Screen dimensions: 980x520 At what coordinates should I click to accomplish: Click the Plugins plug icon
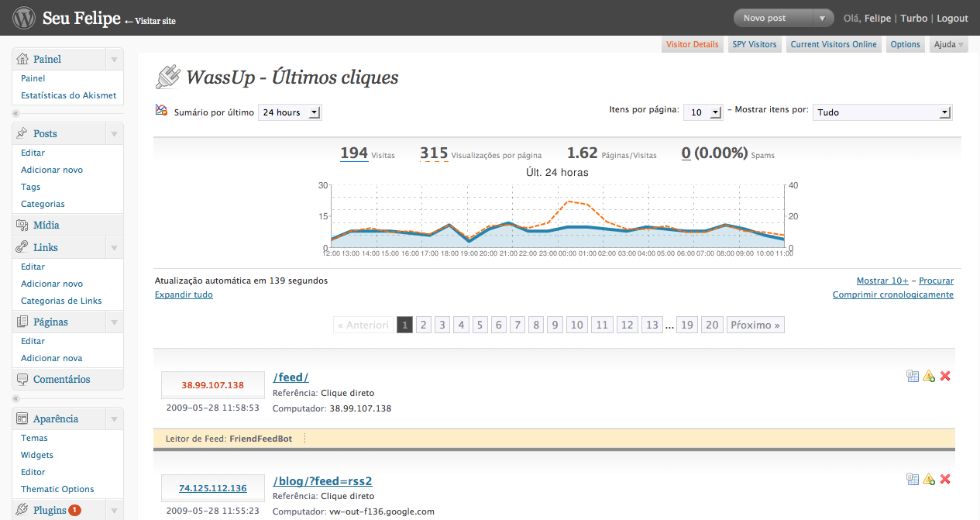[22, 510]
